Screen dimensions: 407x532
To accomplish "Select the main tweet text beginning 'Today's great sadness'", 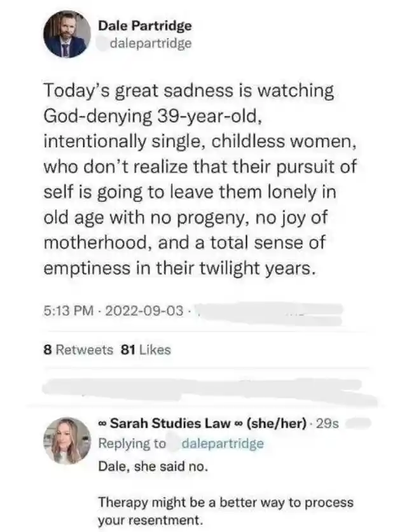I will pyautogui.click(x=200, y=179).
